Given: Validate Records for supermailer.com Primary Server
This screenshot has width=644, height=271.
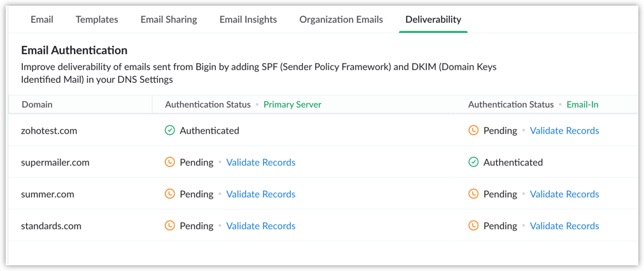Looking at the screenshot, I should pos(261,162).
